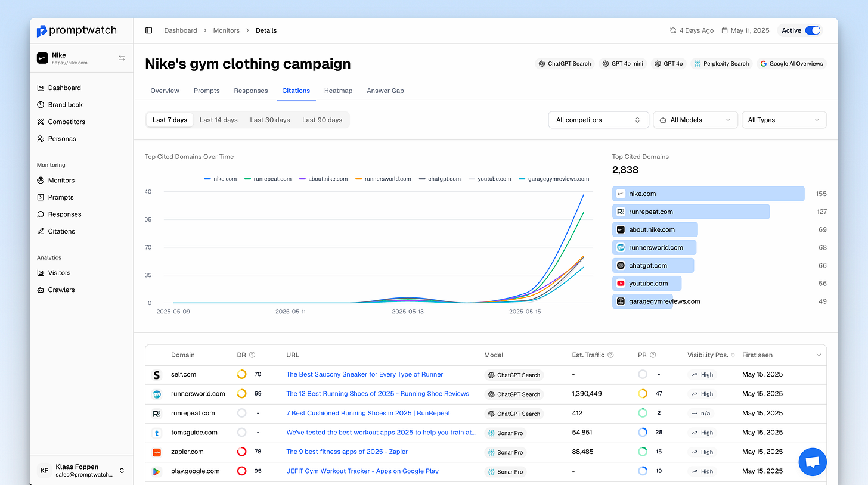Switch to the Answer Gap tab

pyautogui.click(x=385, y=91)
